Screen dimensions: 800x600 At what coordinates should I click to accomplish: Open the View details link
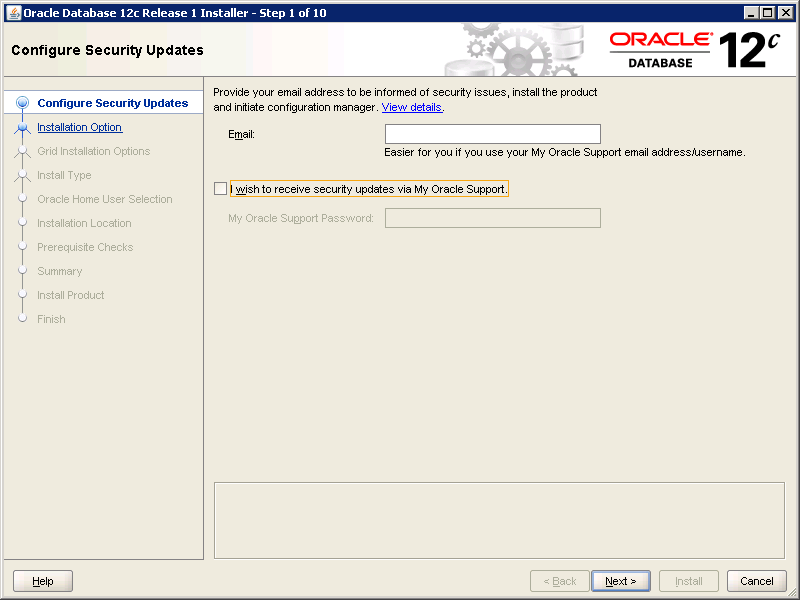coord(411,107)
